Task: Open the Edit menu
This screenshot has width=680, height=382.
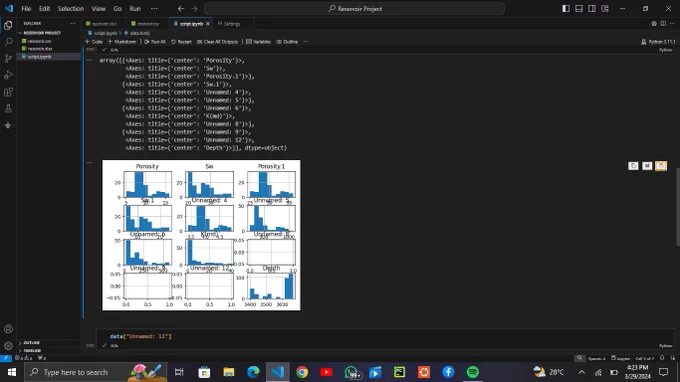Action: coord(44,9)
